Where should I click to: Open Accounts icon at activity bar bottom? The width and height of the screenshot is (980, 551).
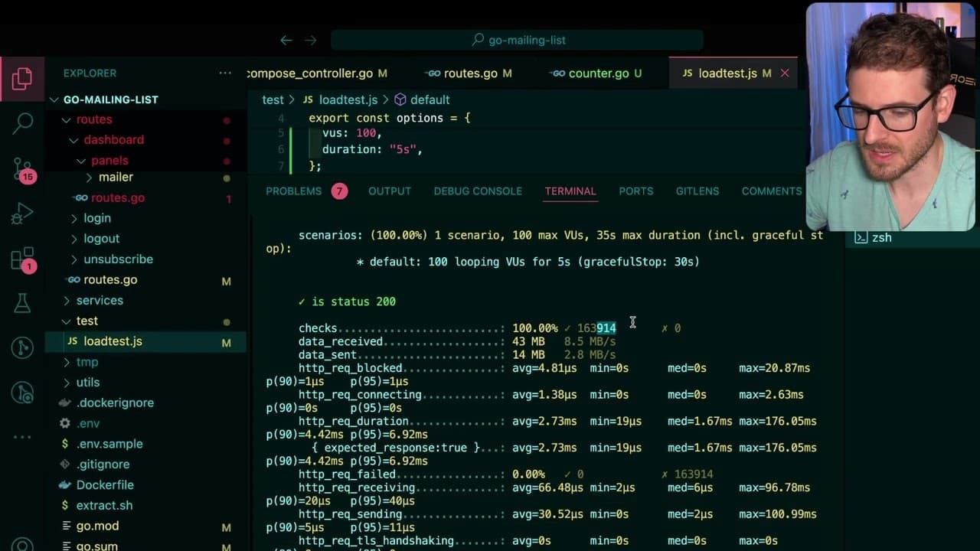[22, 545]
